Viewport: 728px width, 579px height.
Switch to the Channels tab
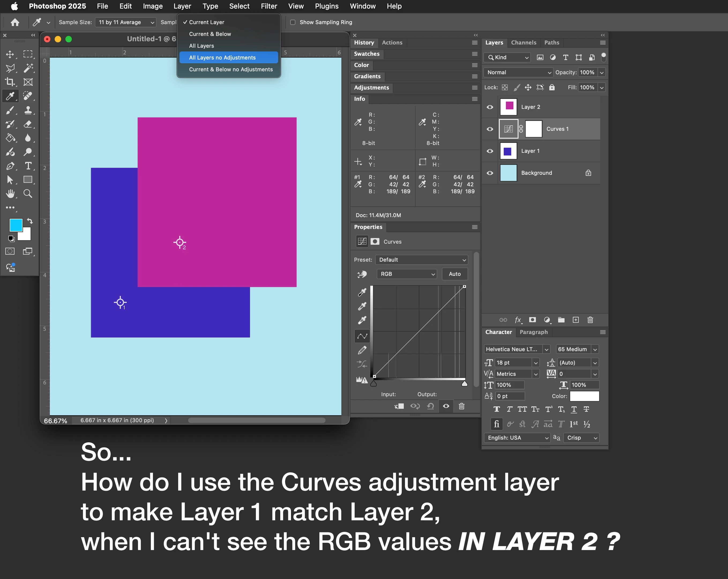point(523,43)
